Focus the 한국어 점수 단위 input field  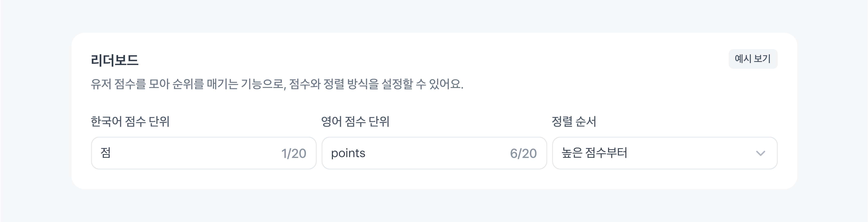tap(189, 153)
